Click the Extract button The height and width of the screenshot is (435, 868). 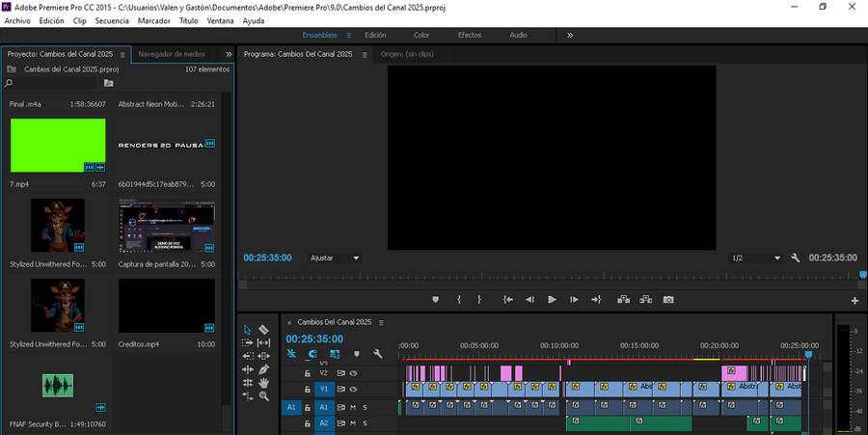pyautogui.click(x=645, y=299)
